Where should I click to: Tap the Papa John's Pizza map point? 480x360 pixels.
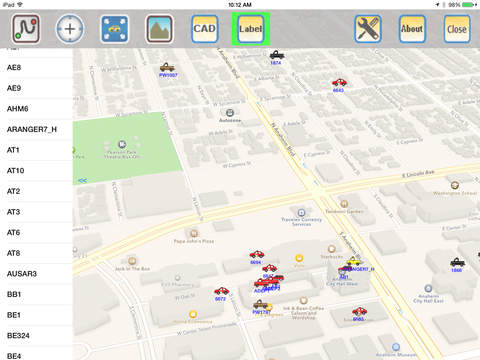pos(194,234)
